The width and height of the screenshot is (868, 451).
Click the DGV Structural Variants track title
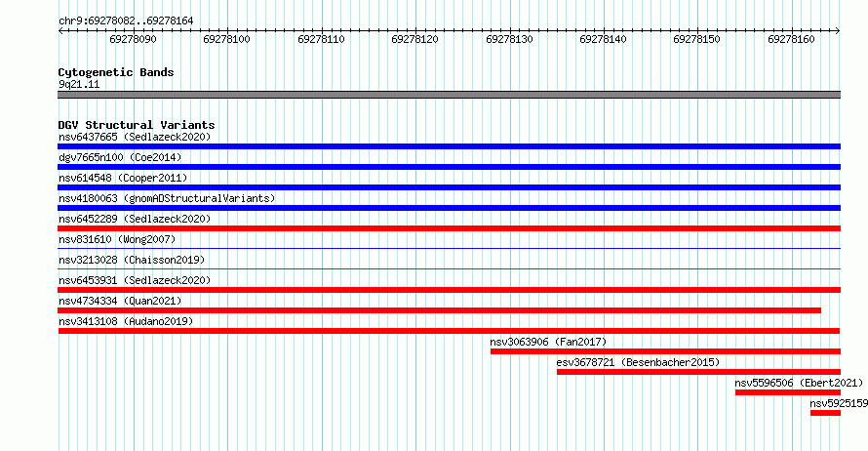click(137, 125)
